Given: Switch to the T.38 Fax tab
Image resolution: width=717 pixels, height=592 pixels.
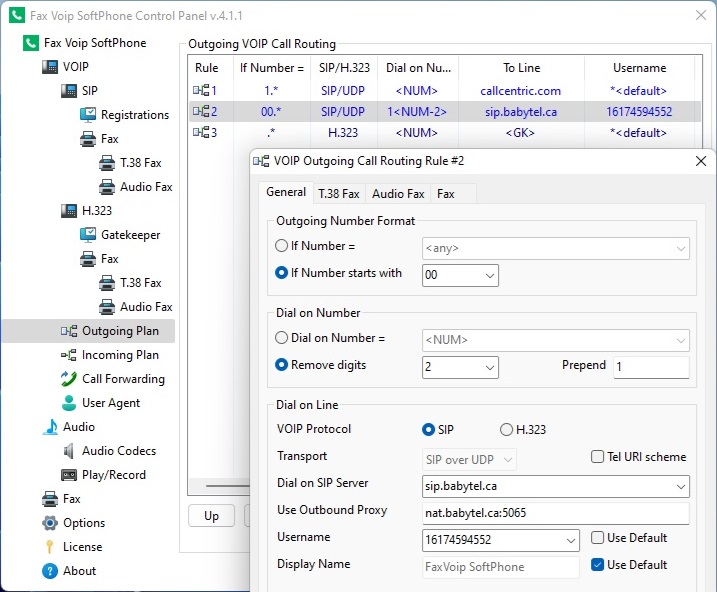Looking at the screenshot, I should (x=339, y=194).
